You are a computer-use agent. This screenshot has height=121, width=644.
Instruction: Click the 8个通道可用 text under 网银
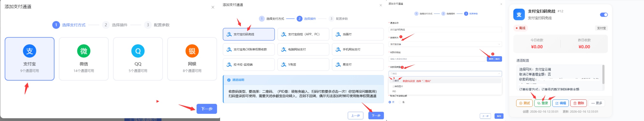[192, 71]
